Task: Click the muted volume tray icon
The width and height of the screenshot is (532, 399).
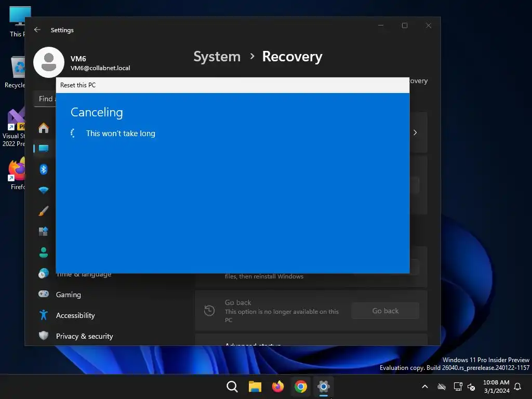Action: [471, 387]
